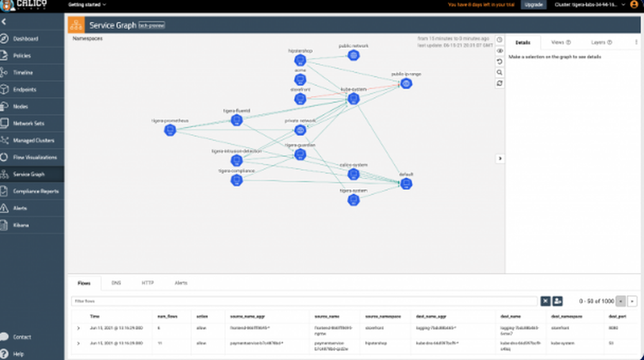Select the hipstershop namespace node
Screen dimensions: 644x360
click(x=300, y=61)
